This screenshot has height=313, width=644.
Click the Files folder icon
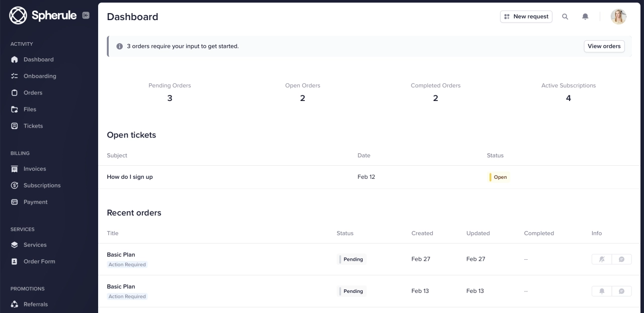click(15, 109)
